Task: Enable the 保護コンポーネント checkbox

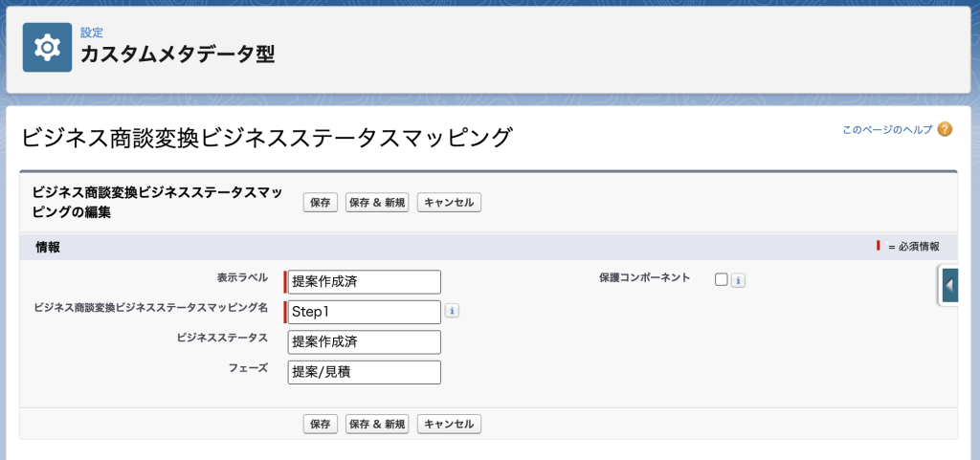Action: point(722,279)
